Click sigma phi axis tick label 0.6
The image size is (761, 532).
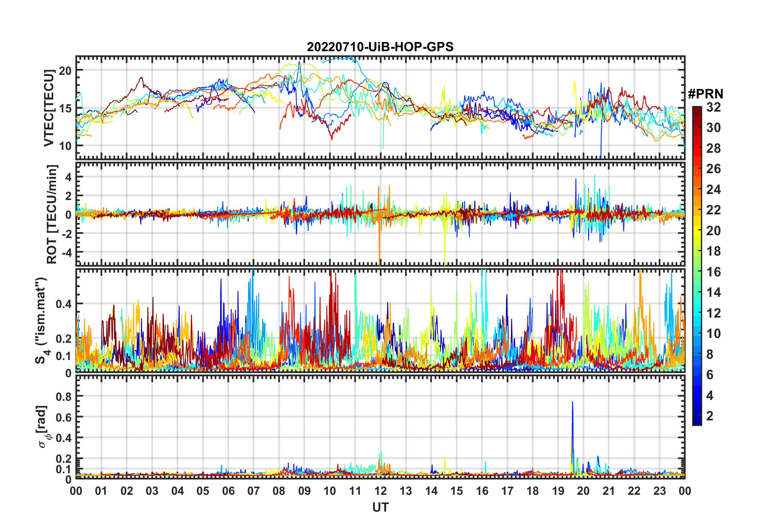pos(64,417)
